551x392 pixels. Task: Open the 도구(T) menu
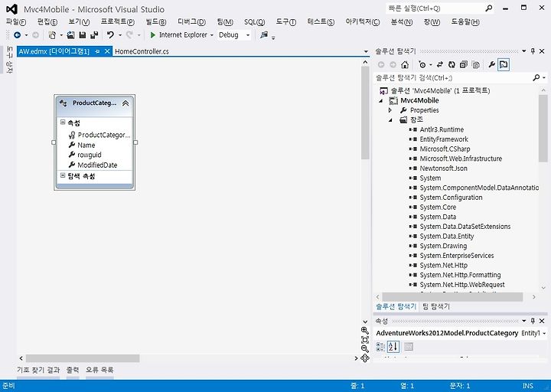pos(285,21)
